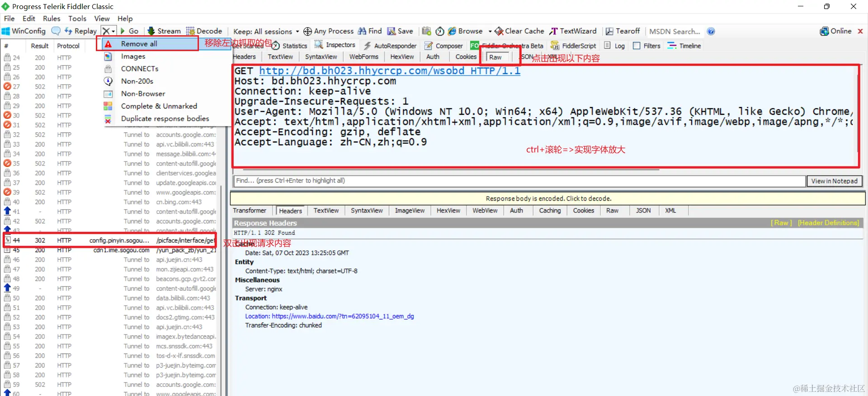This screenshot has height=396, width=868.
Task: Open the Filters tab
Action: (647, 46)
